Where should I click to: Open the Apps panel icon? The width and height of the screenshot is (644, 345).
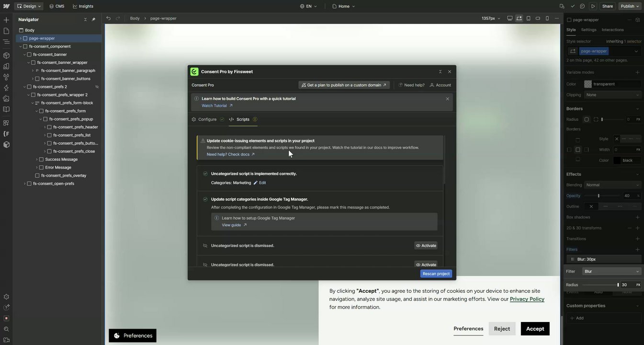[x=6, y=123]
